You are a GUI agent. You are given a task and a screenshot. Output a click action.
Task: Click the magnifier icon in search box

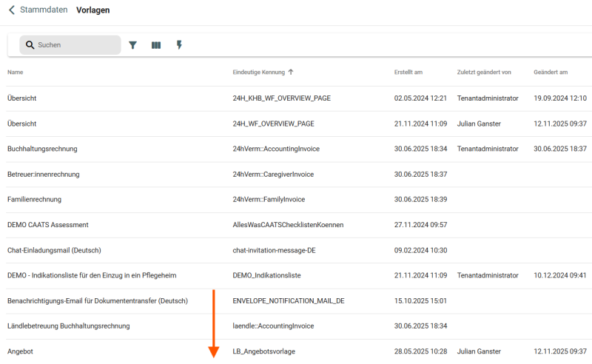tap(30, 45)
